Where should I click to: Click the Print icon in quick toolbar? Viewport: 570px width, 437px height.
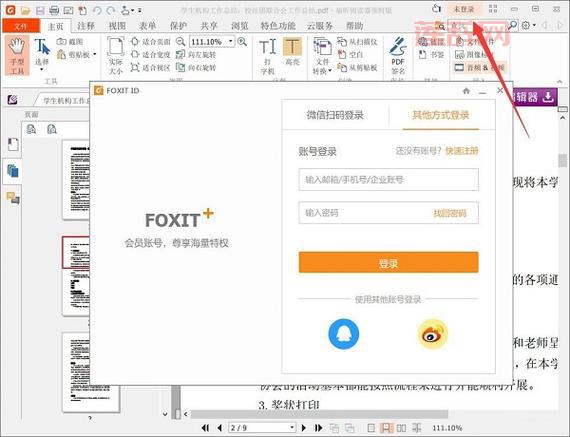pos(54,10)
